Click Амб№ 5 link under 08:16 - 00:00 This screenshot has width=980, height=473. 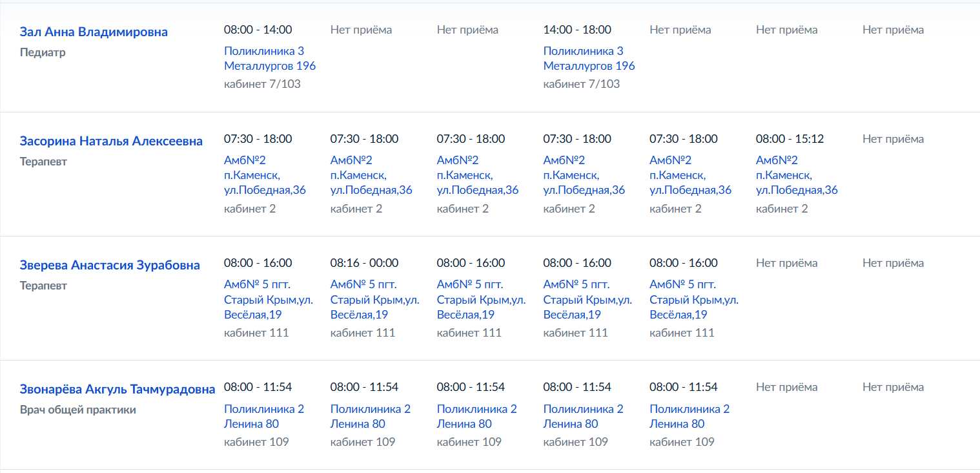[375, 299]
